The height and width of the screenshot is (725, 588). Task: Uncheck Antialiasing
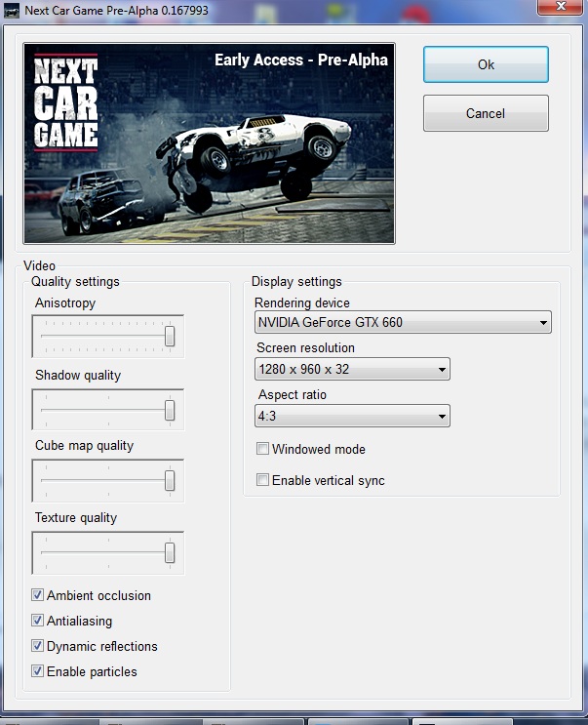(37, 621)
